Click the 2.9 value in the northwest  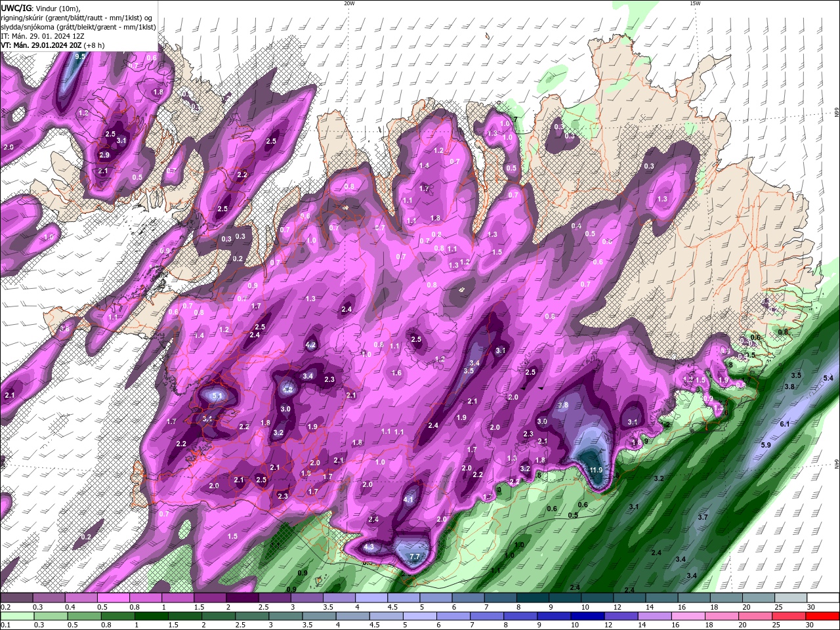104,155
